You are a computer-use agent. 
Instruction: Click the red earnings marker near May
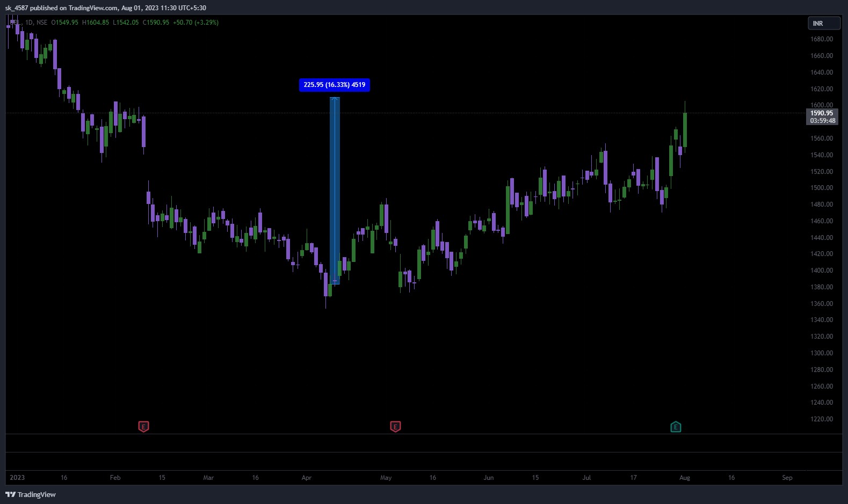pyautogui.click(x=395, y=427)
